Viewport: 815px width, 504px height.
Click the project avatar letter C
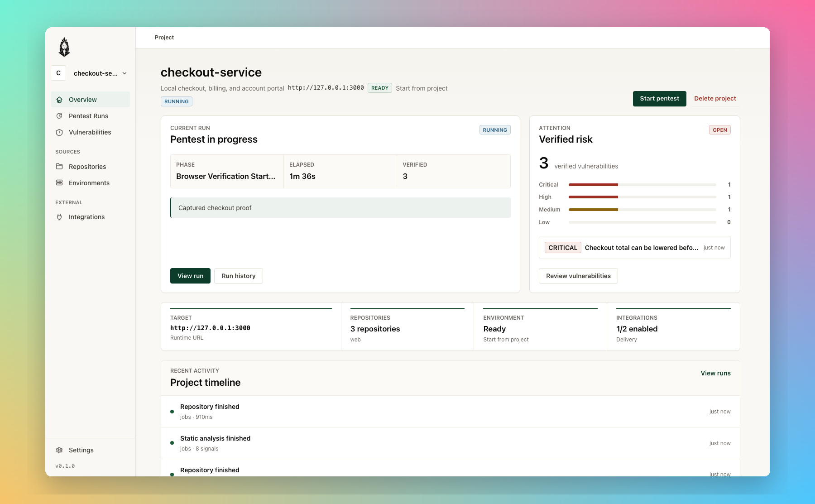58,73
